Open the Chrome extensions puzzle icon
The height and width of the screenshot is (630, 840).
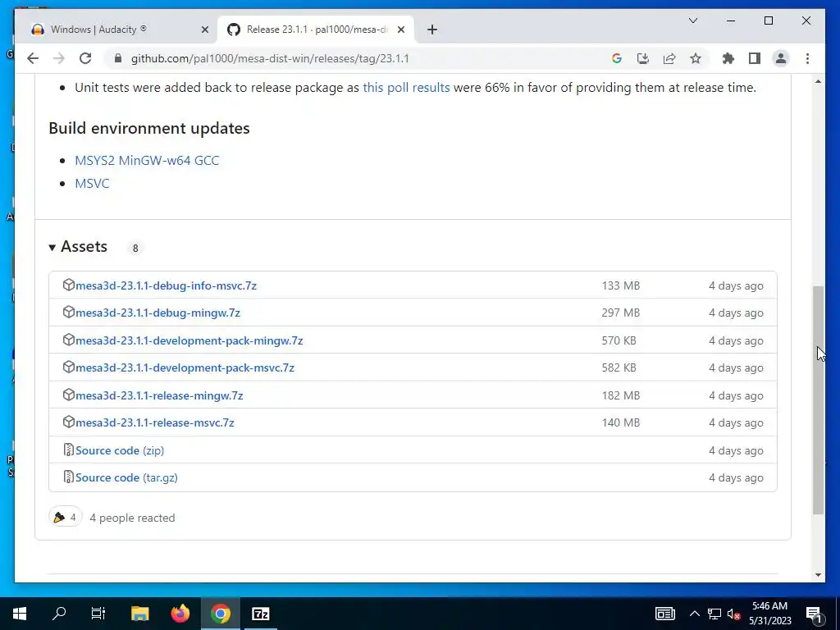click(728, 58)
